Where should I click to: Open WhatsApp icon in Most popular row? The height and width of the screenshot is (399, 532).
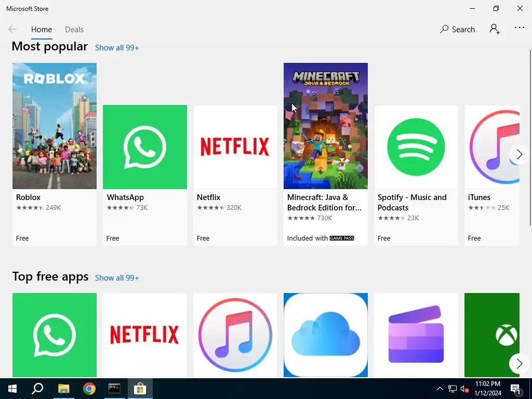(145, 147)
